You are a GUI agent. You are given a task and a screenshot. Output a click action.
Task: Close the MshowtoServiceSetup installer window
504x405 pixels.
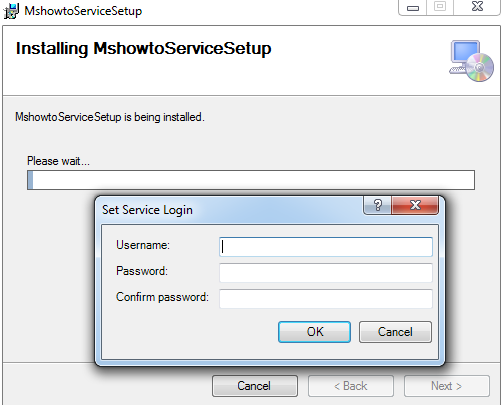pyautogui.click(x=477, y=7)
